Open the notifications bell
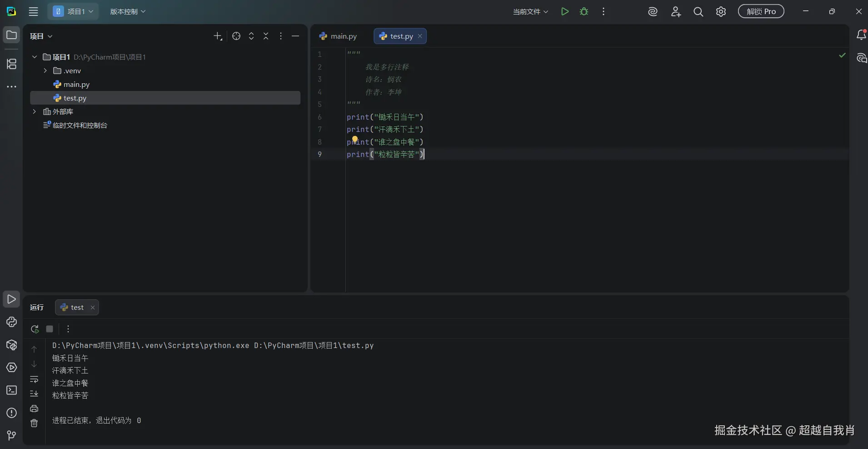The width and height of the screenshot is (868, 449). pos(861,35)
